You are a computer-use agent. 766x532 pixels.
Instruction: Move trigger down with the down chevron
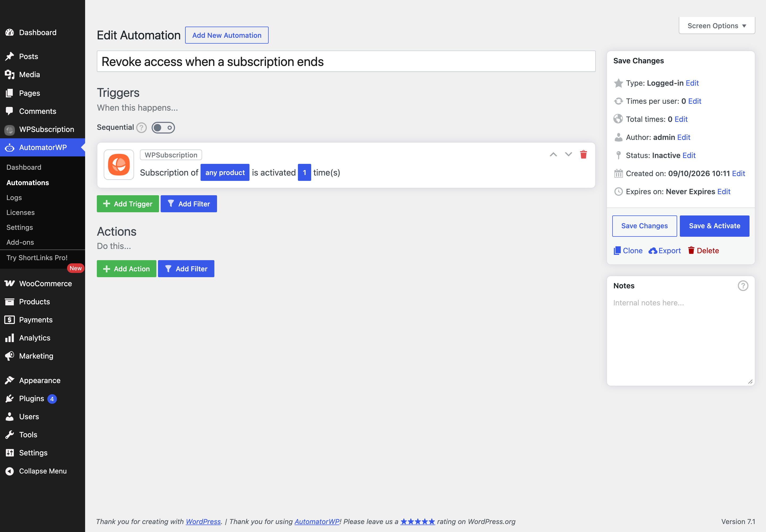(568, 155)
